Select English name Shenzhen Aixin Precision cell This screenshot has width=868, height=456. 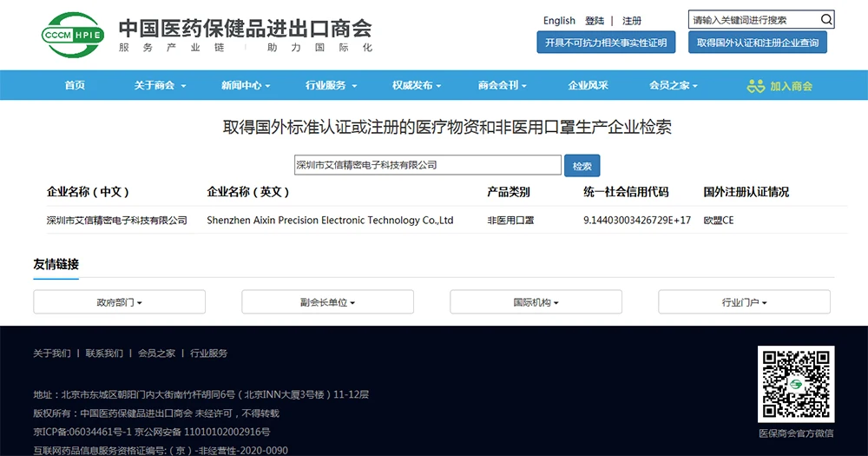pos(330,221)
